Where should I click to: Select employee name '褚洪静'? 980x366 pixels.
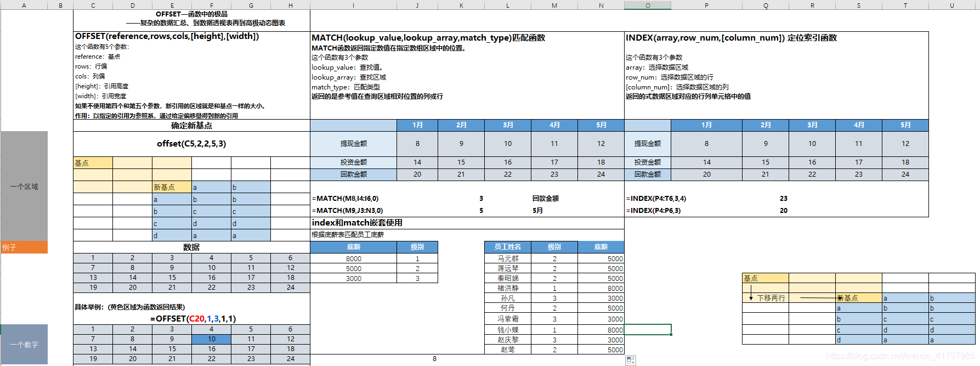pos(508,288)
